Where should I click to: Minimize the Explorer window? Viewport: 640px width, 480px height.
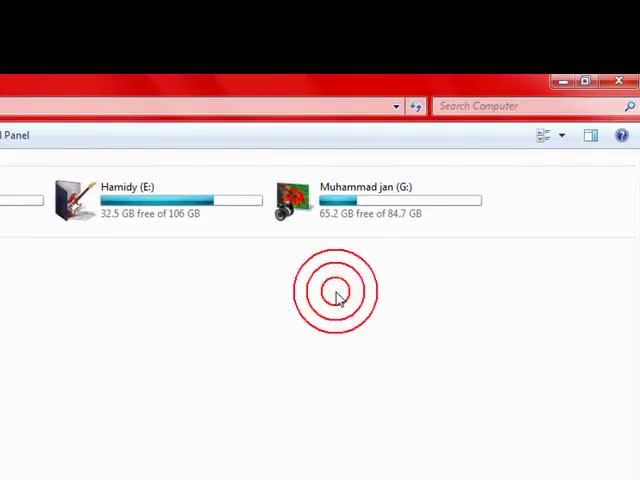pos(563,81)
